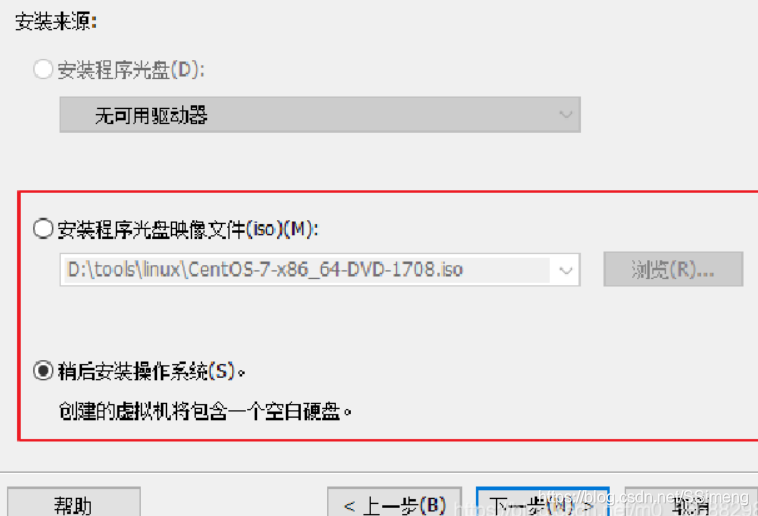Image resolution: width=758 pixels, height=516 pixels.
Task: Click the 创建的虚拟机将包含一个空白硬盘 description
Action: pos(205,412)
